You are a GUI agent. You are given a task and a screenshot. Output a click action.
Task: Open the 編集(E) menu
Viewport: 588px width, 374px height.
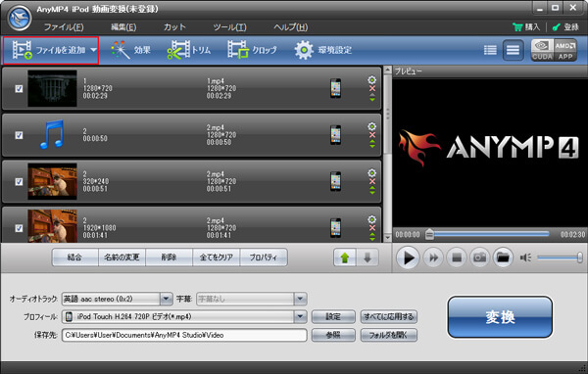coord(123,27)
